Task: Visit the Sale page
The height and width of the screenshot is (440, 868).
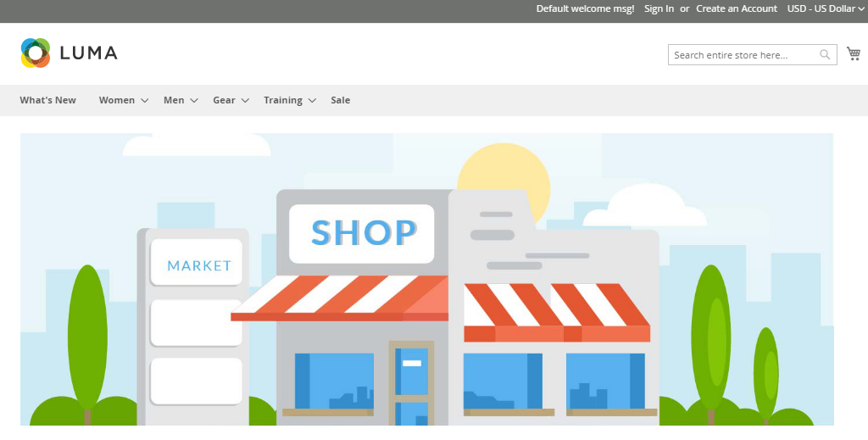Action: [340, 100]
